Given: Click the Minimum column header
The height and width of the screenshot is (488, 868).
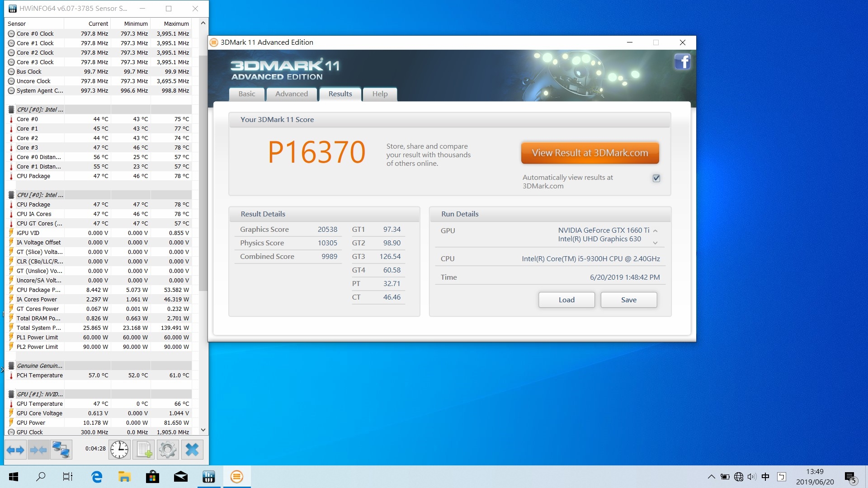Looking at the screenshot, I should click(x=131, y=24).
